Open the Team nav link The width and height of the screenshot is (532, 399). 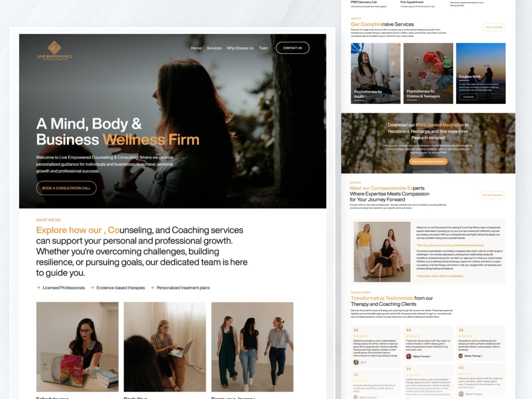[263, 48]
